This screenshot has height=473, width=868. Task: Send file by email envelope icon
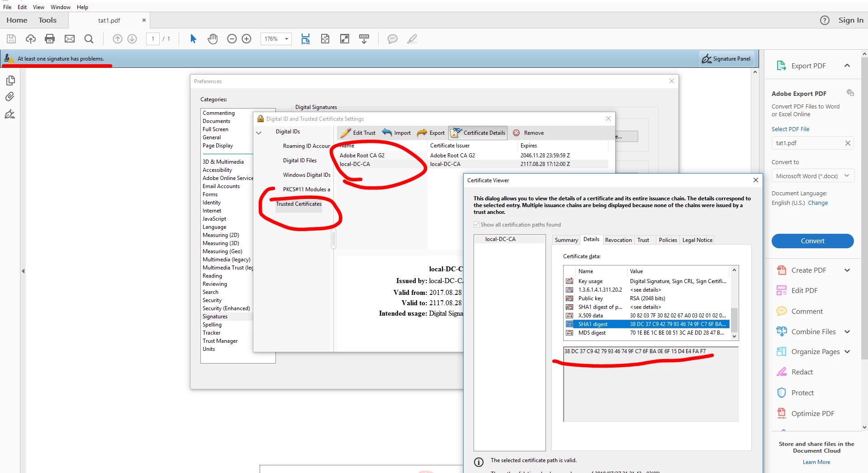coord(70,39)
